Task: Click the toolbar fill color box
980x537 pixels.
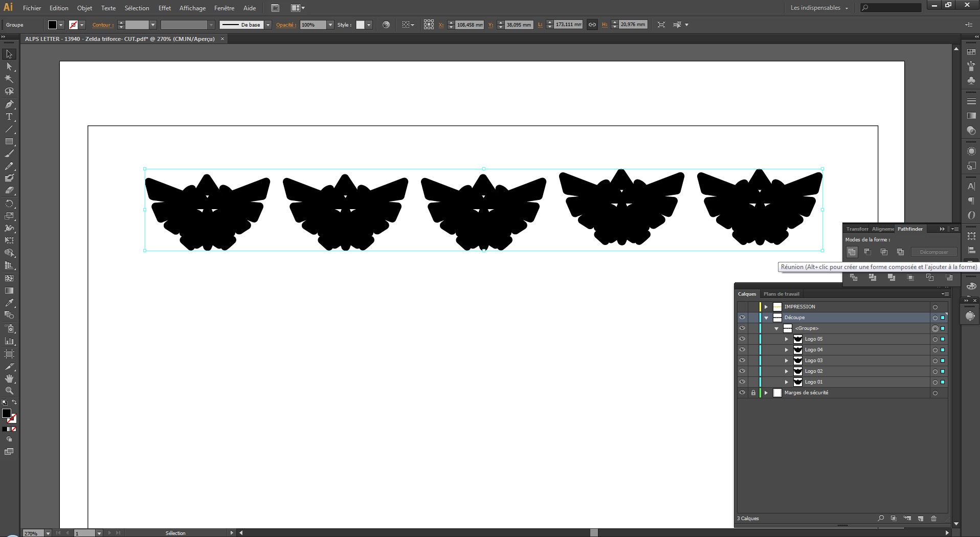Action: click(7, 413)
